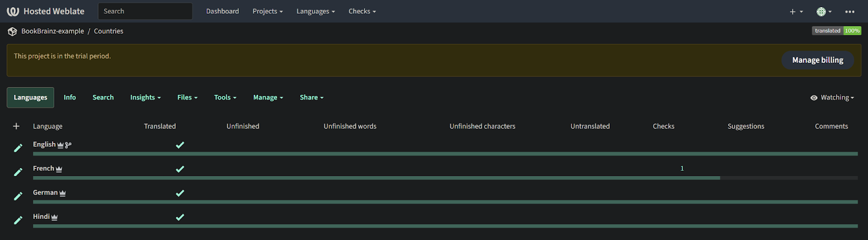868x240 pixels.
Task: Open the English language link
Action: (x=44, y=145)
